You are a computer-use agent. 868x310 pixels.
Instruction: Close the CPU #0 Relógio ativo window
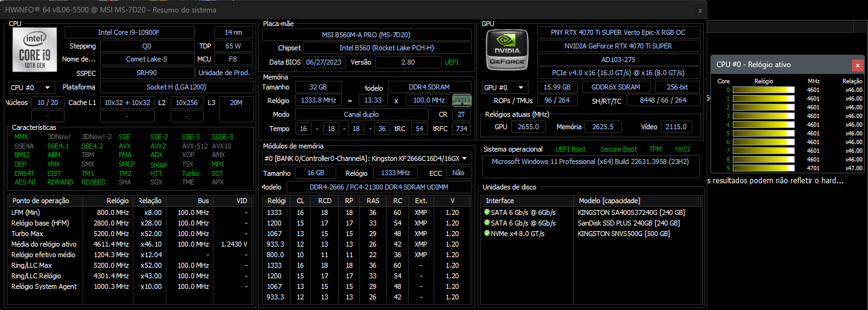pos(857,65)
